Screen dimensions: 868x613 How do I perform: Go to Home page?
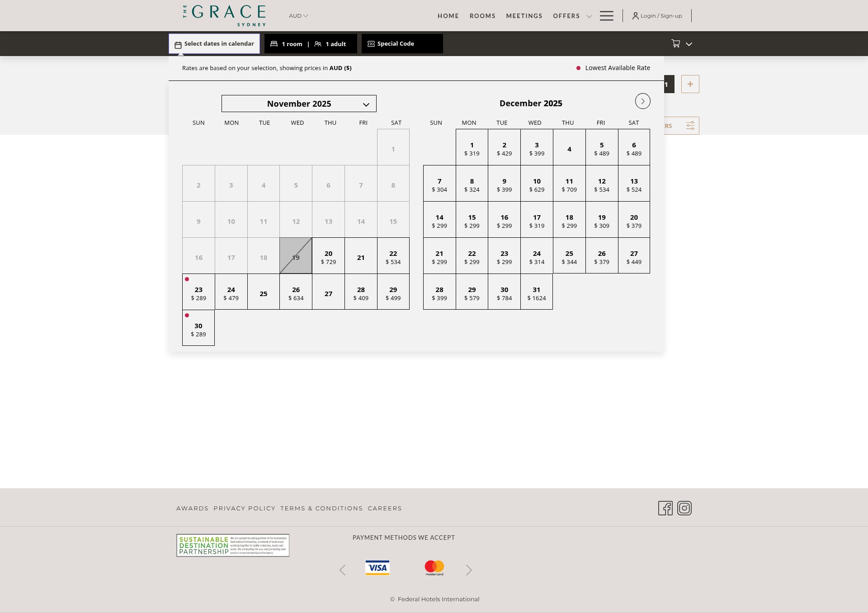tap(448, 16)
